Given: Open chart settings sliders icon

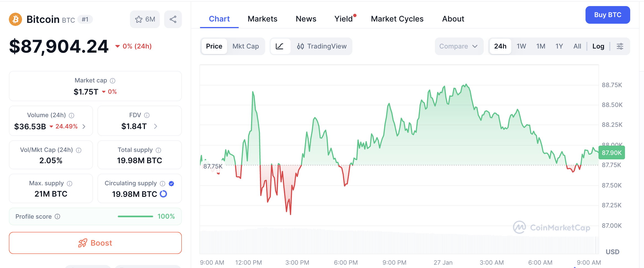Looking at the screenshot, I should pos(620,46).
